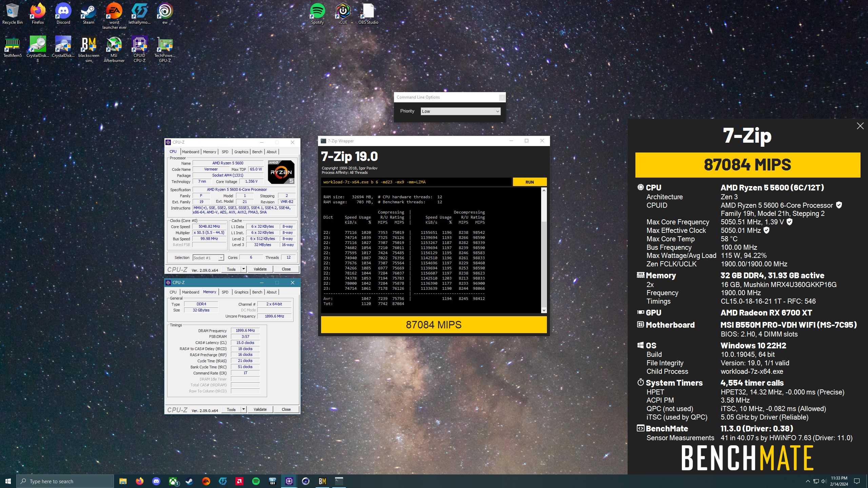Click the Discord taskbar icon
Image resolution: width=868 pixels, height=488 pixels.
156,481
